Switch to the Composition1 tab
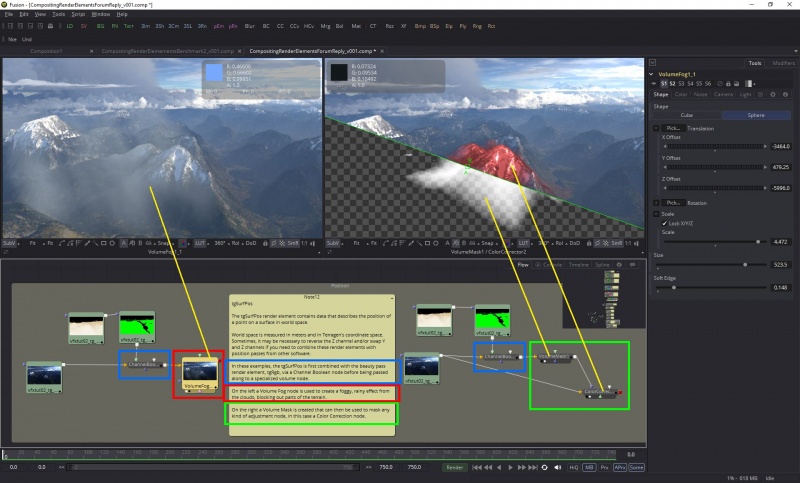Image resolution: width=800 pixels, height=483 pixels. [x=46, y=51]
